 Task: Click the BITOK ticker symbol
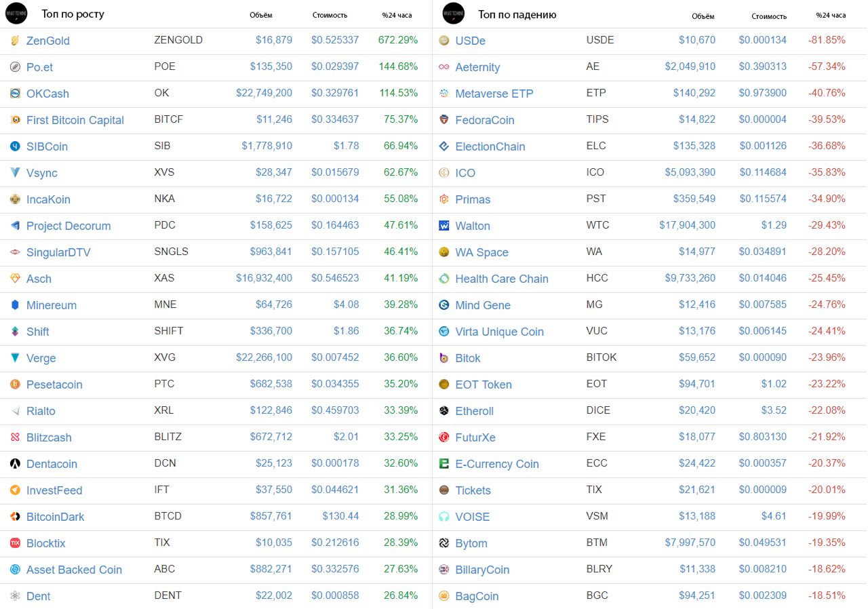click(601, 357)
